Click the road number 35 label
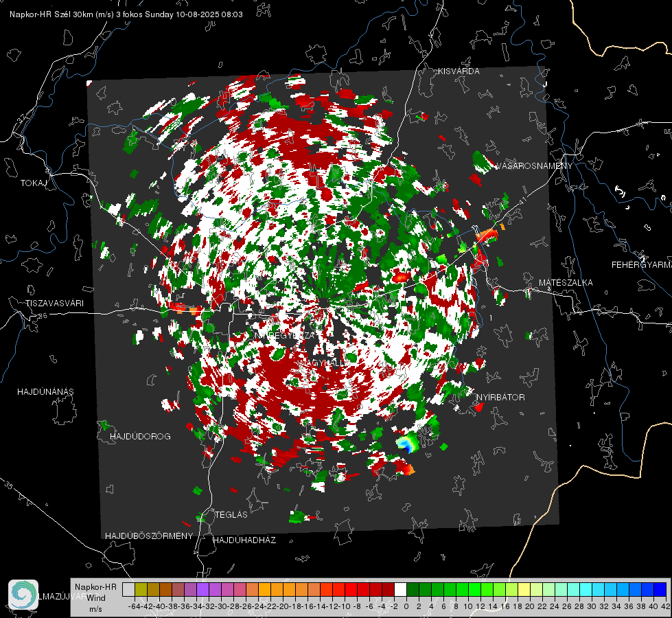This screenshot has height=618, width=672. (x=8, y=485)
